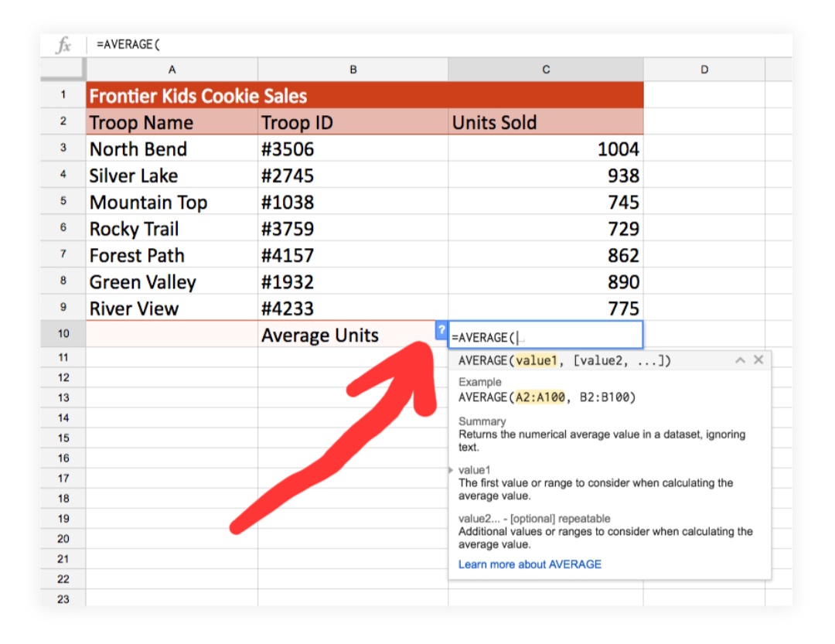Select the row 10 header
Screen dimensions: 835x644
click(63, 334)
